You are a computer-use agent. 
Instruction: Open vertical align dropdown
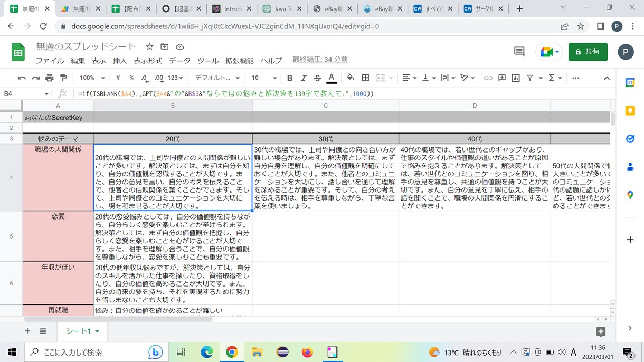click(x=429, y=78)
